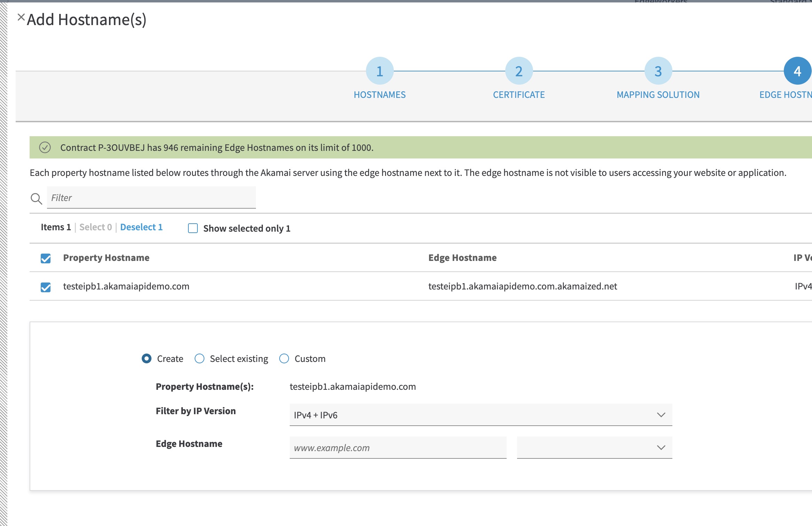
Task: Click the MAPPING SOLUTION step label
Action: 658,95
